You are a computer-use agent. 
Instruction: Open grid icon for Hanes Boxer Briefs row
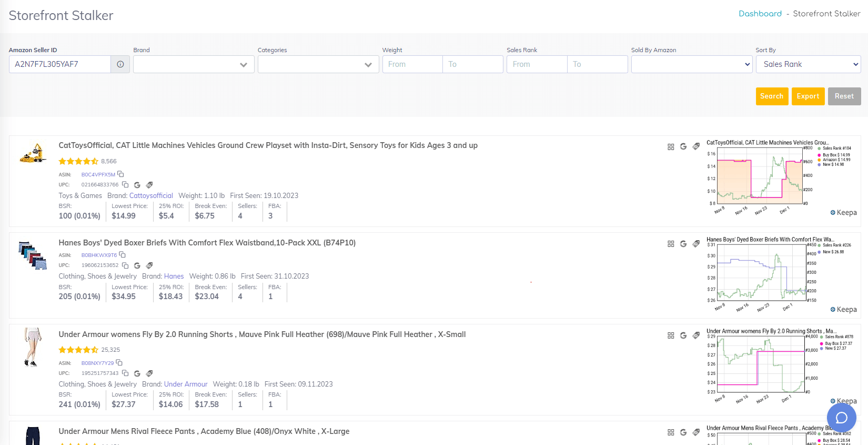671,244
